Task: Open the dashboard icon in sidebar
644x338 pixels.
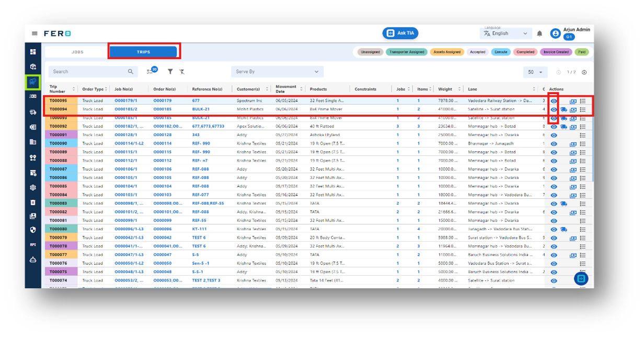Action: 33,52
